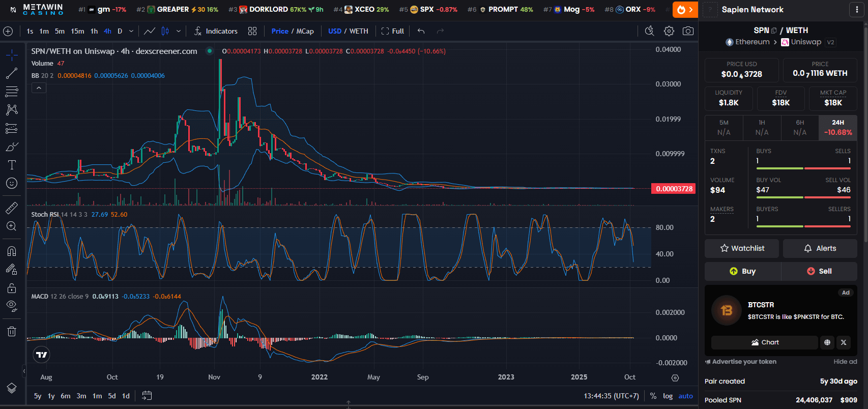
Task: Open the go-to-date calendar icon
Action: (147, 396)
